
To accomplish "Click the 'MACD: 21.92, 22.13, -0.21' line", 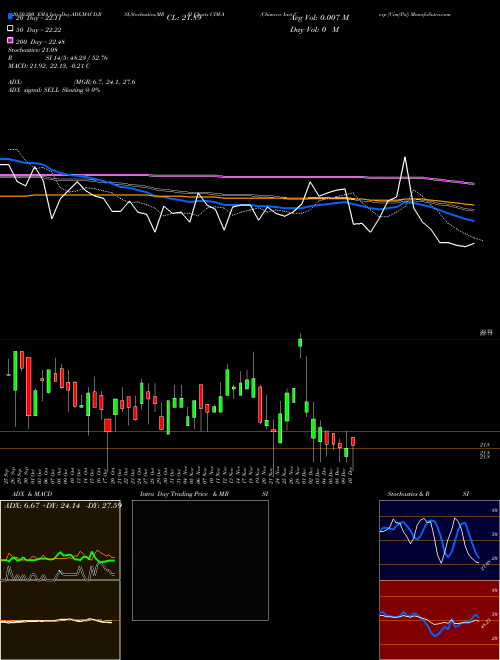I will coord(49,66).
